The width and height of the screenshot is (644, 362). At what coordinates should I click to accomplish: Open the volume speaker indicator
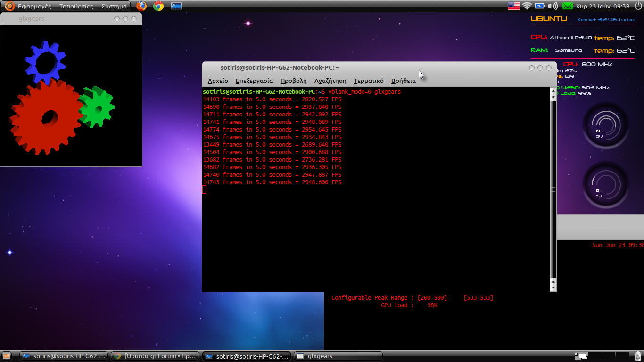click(553, 6)
